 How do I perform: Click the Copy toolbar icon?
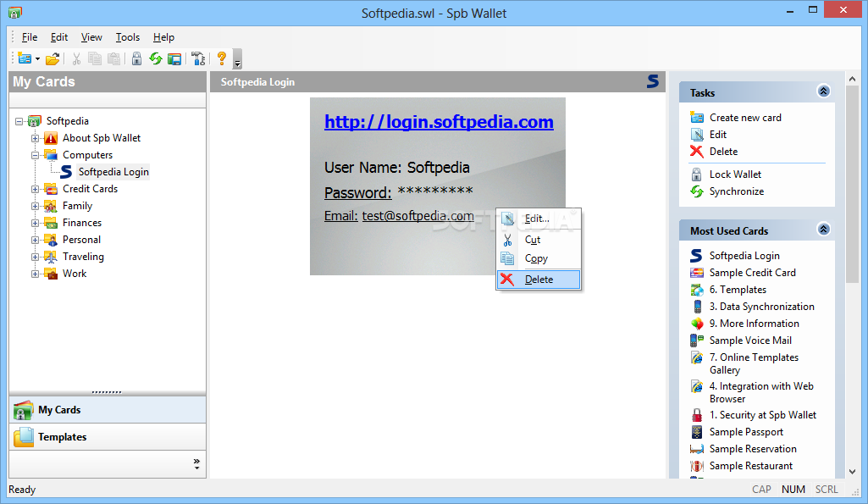coord(95,58)
